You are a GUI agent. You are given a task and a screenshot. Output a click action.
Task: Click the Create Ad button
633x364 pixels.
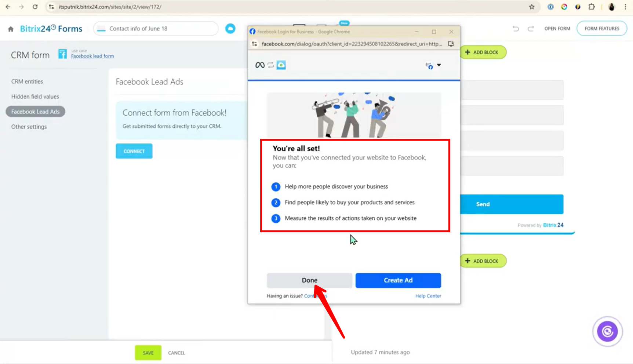[x=398, y=280]
